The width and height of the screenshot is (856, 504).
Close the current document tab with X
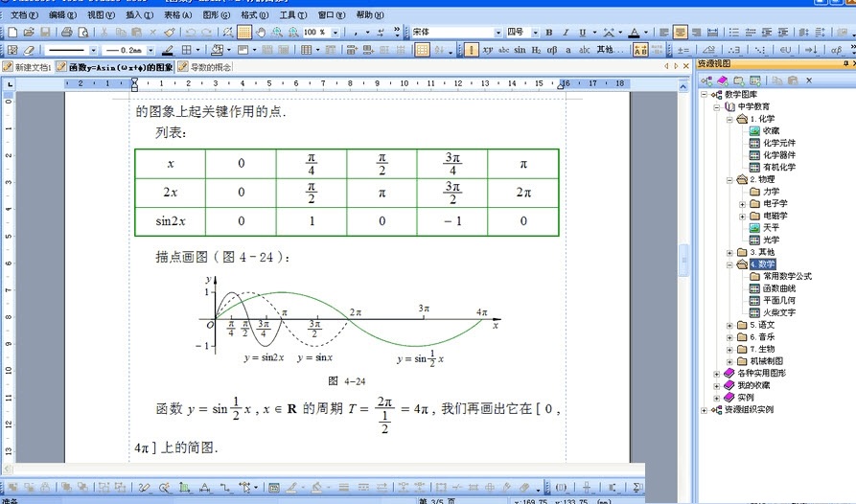click(x=686, y=66)
